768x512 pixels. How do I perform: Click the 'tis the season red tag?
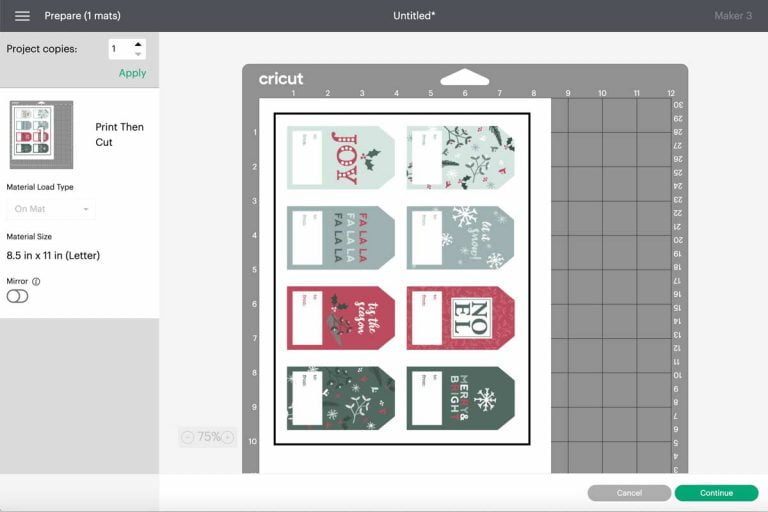[341, 318]
